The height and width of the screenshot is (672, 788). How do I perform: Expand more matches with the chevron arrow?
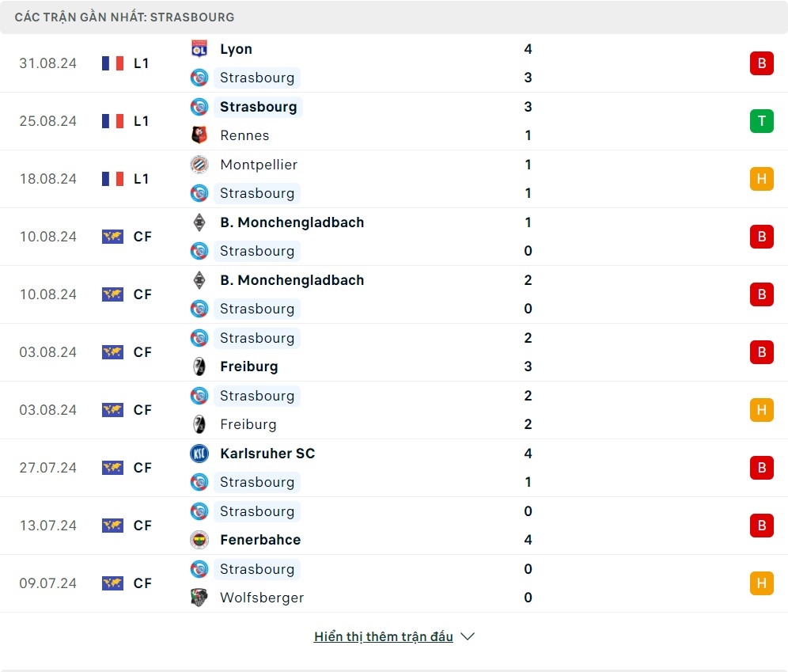tap(468, 636)
